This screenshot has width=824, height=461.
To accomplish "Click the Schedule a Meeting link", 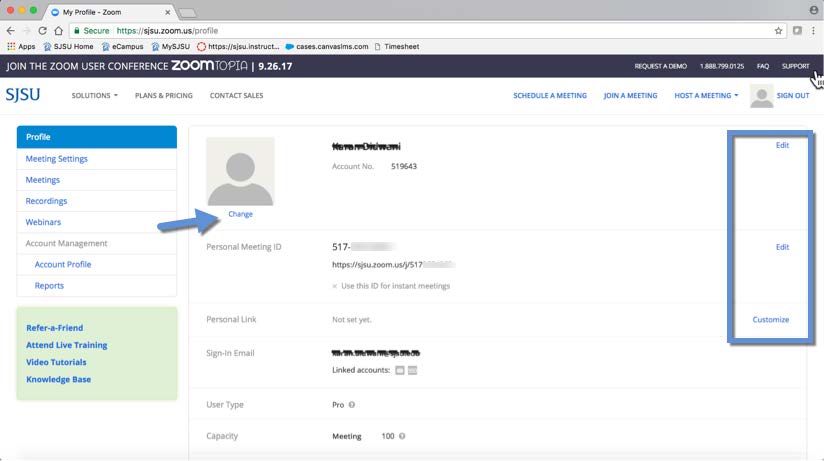I will (550, 96).
